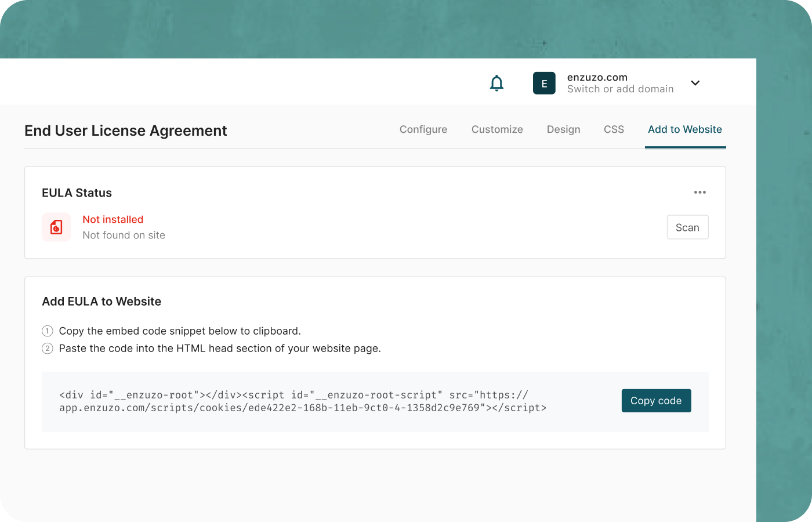Viewport: 812px width, 522px height.
Task: Click the Not installed status text
Action: coord(113,219)
